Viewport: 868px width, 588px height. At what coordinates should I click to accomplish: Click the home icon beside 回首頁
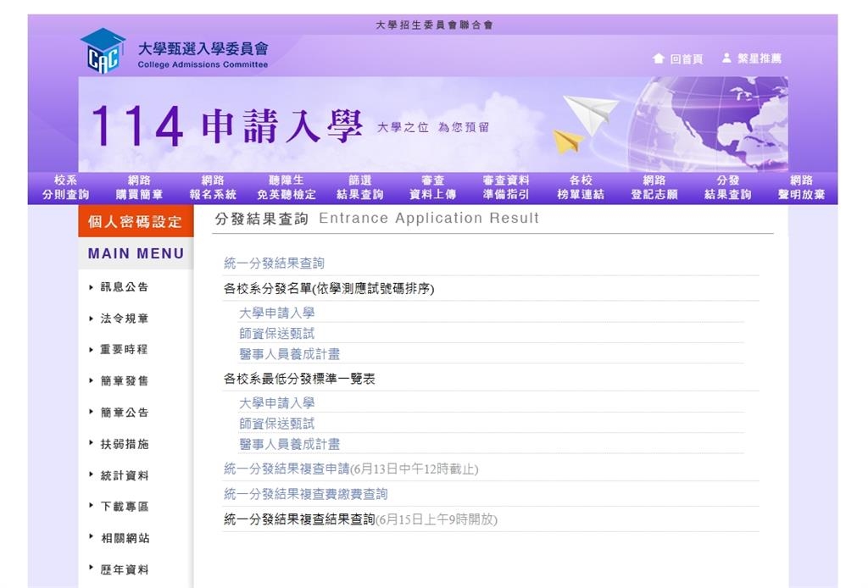point(659,58)
